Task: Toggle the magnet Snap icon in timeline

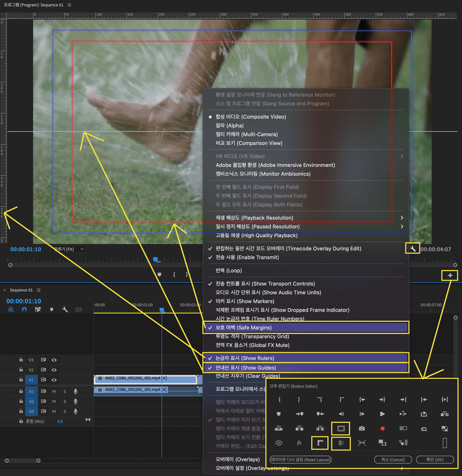Action: pyautogui.click(x=24, y=309)
